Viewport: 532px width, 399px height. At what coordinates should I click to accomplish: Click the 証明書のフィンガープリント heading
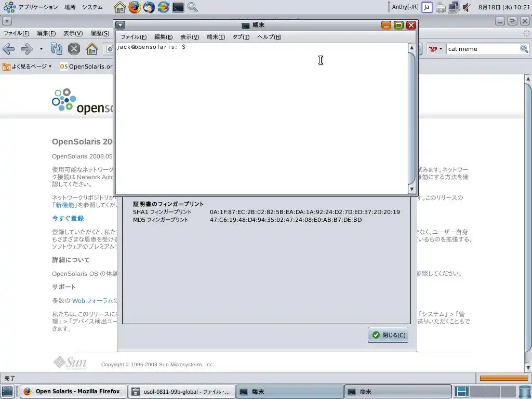point(168,204)
